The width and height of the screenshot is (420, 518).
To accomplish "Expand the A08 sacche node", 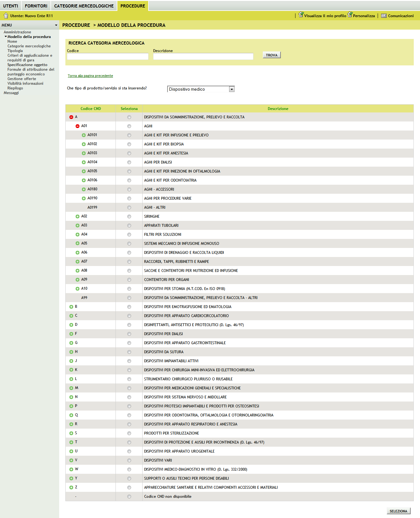I will (x=78, y=271).
